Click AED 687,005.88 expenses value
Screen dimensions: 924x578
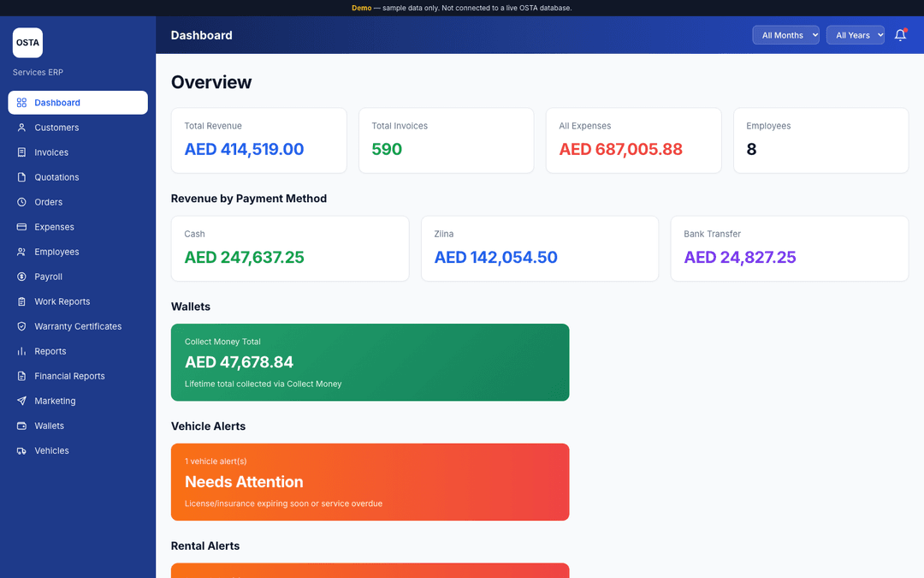point(620,149)
